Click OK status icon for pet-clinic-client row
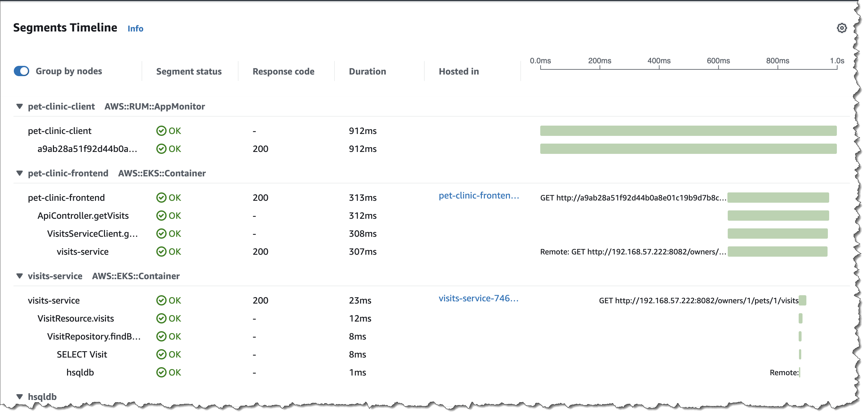The image size is (868, 416). click(x=161, y=131)
